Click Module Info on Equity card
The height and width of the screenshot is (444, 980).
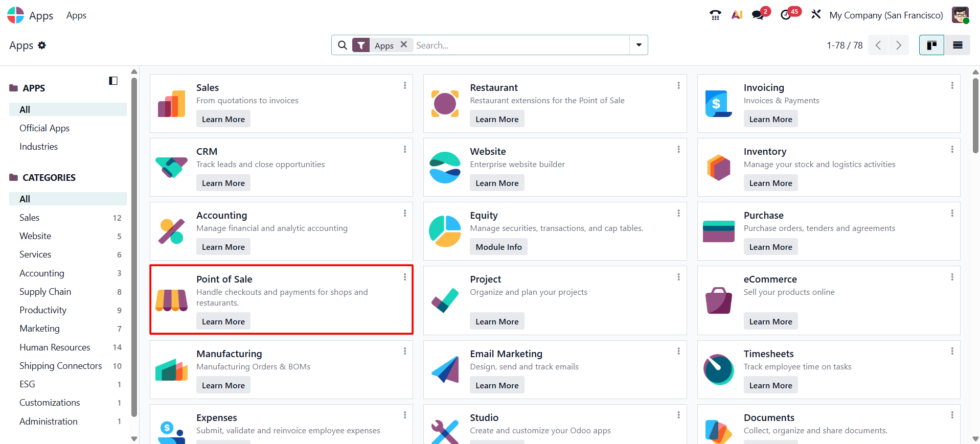[499, 247]
